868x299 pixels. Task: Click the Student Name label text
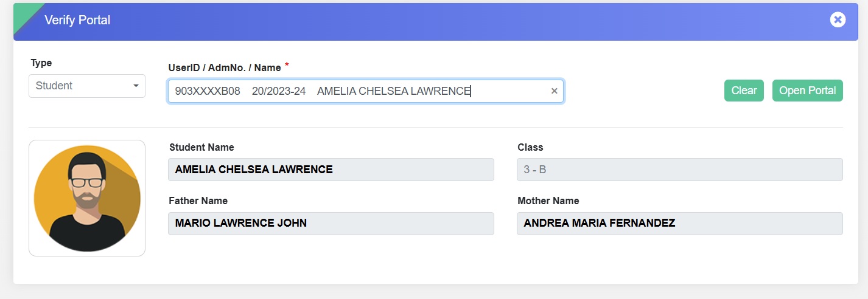click(201, 147)
